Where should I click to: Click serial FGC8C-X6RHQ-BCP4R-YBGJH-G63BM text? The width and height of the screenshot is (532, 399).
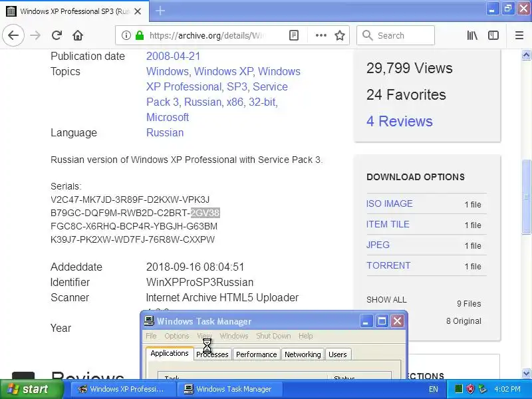tap(134, 226)
